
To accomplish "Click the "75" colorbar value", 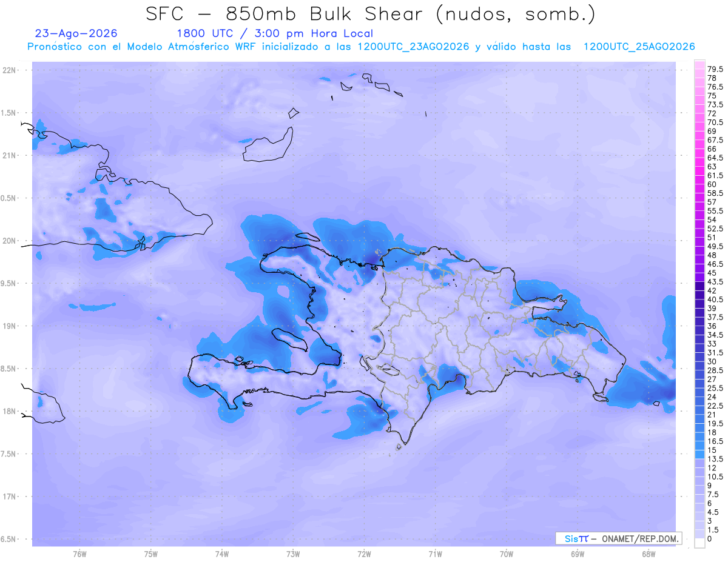I will pos(712,96).
